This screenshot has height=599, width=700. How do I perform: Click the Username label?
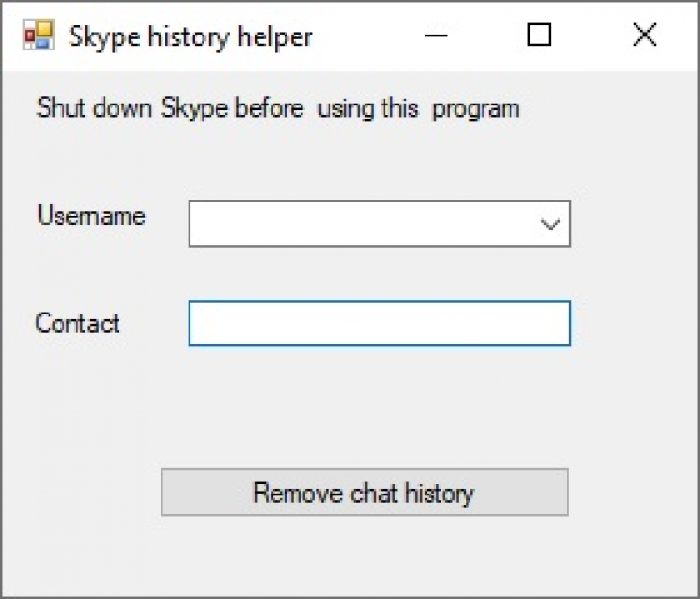(x=91, y=216)
